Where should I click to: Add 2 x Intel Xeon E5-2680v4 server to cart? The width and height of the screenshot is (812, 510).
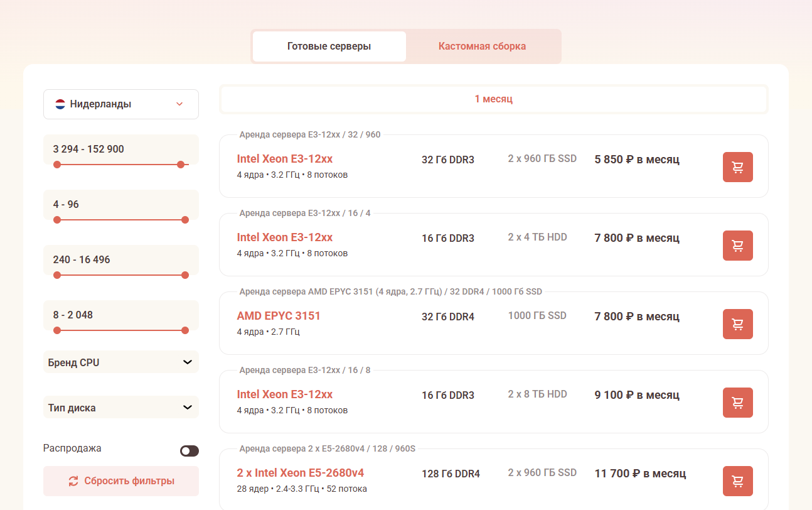(738, 481)
